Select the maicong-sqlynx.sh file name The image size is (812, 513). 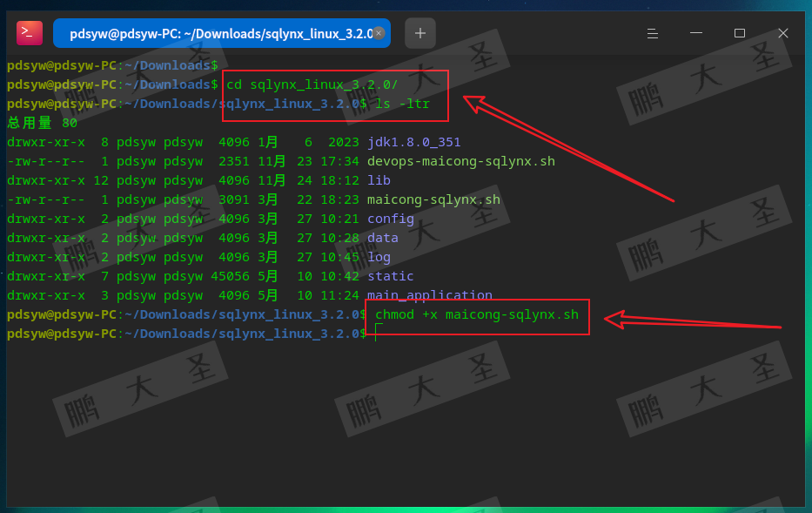tap(433, 199)
